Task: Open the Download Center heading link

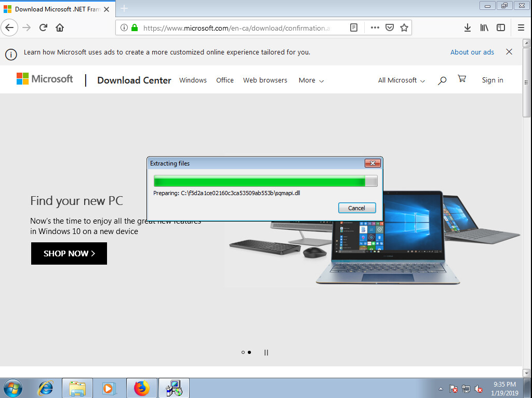Action: [x=134, y=80]
